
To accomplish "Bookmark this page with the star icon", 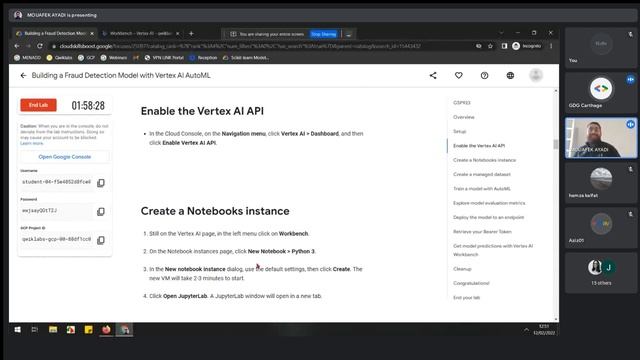I will click(x=490, y=46).
